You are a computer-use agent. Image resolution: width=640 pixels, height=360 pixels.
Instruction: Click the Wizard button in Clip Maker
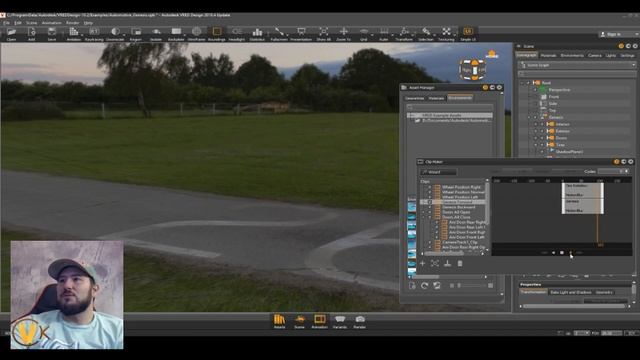click(438, 172)
